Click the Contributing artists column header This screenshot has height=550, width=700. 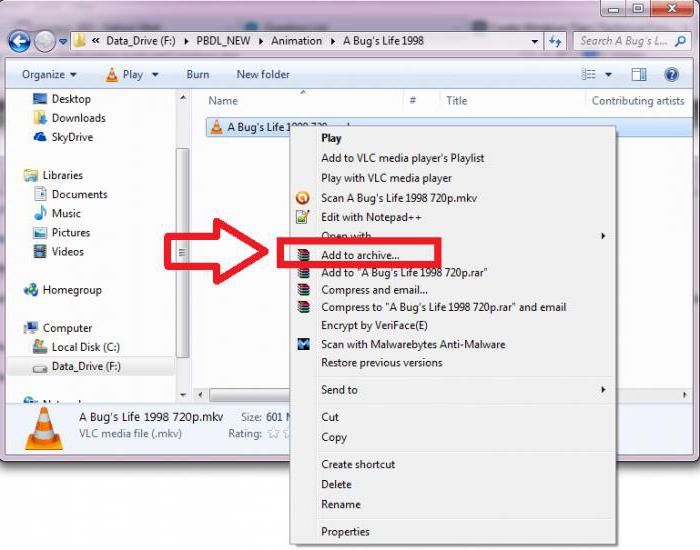pyautogui.click(x=638, y=101)
